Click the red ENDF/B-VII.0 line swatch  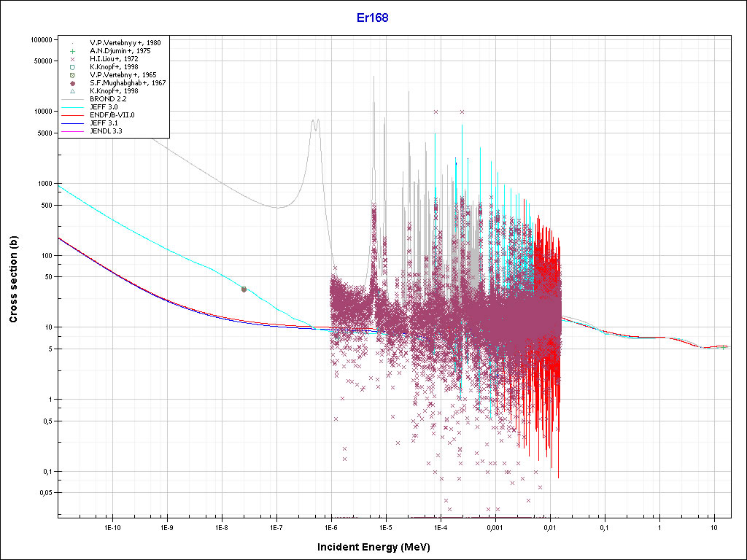coord(73,115)
